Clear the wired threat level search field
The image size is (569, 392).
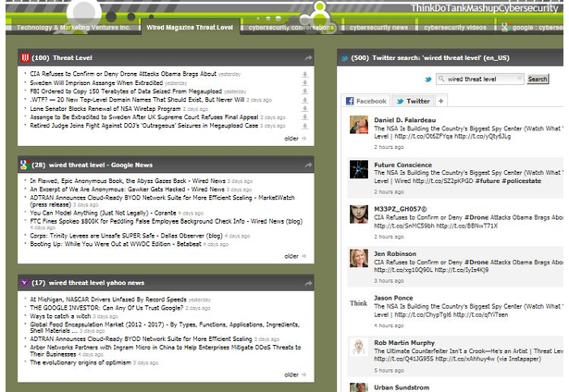click(519, 79)
